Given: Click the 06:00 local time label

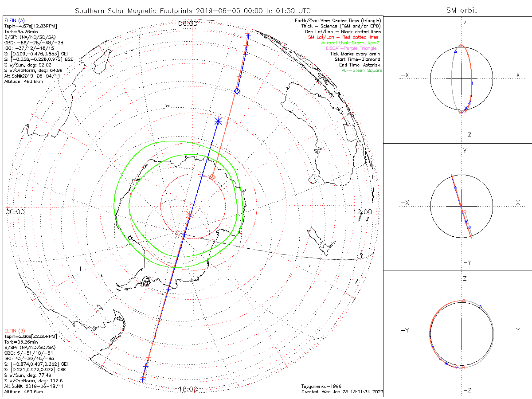Looking at the screenshot, I should [x=188, y=23].
